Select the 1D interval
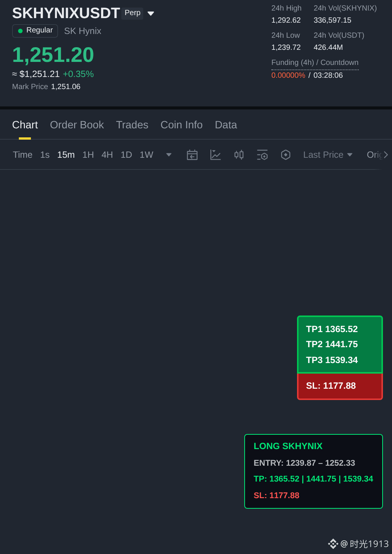 126,155
